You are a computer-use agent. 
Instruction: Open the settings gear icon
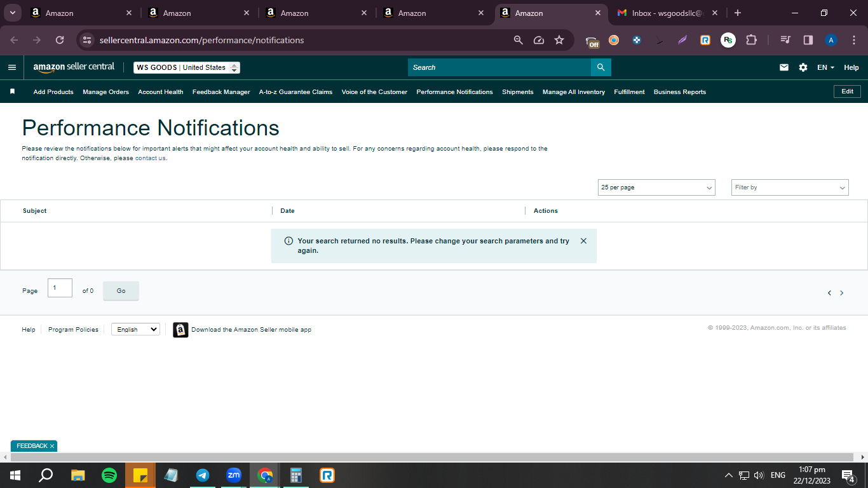(x=803, y=67)
